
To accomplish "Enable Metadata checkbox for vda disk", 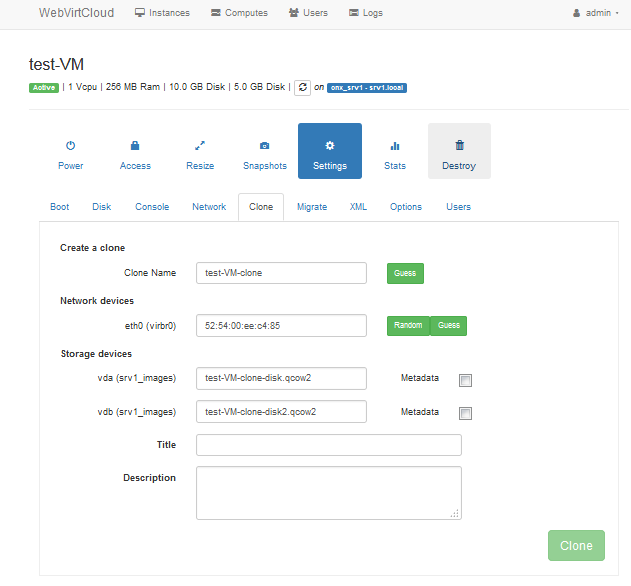I will pos(465,380).
